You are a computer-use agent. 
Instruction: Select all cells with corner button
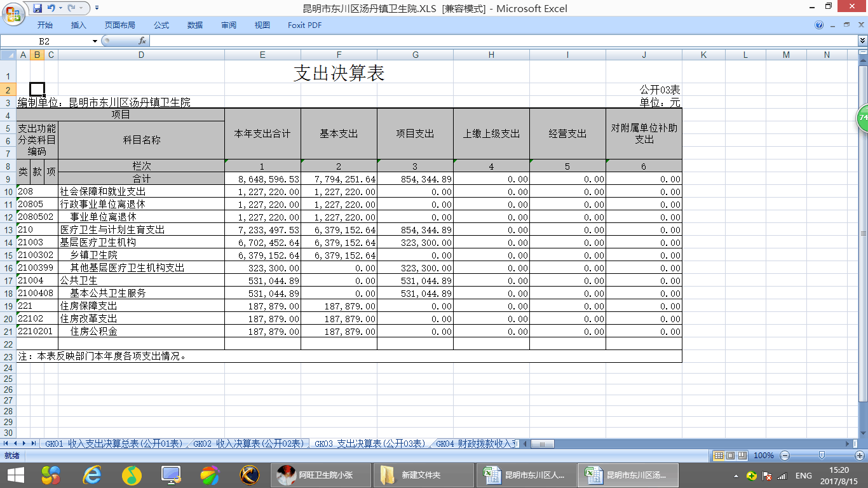click(x=8, y=55)
